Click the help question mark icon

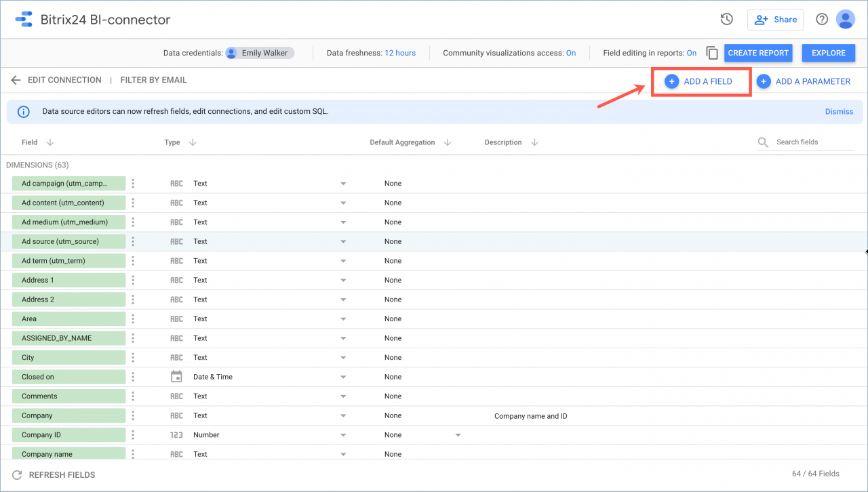point(821,19)
